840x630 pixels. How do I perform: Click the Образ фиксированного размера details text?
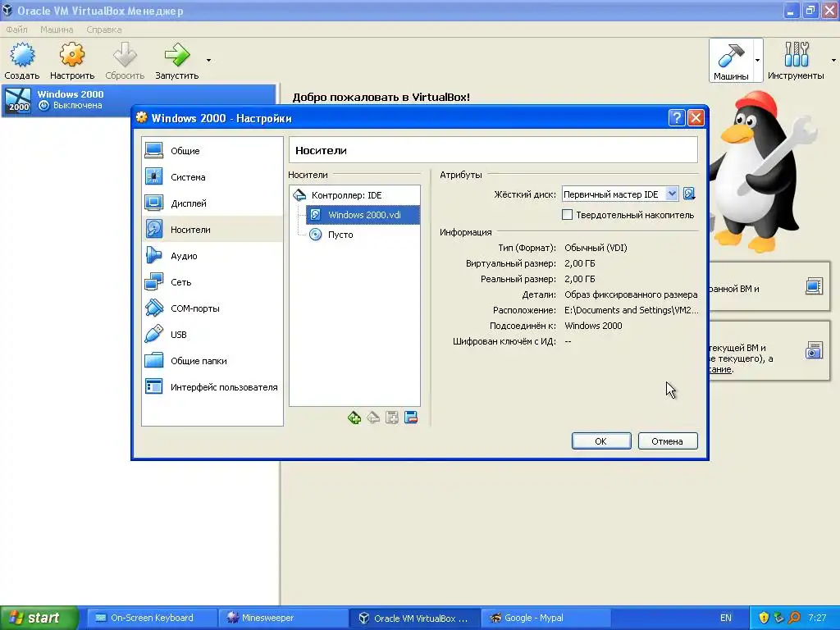pyautogui.click(x=631, y=294)
